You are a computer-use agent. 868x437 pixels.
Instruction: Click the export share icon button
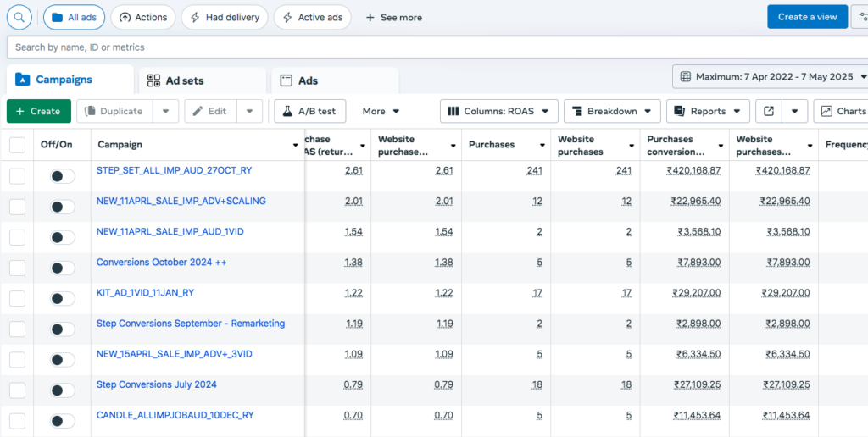click(x=769, y=111)
